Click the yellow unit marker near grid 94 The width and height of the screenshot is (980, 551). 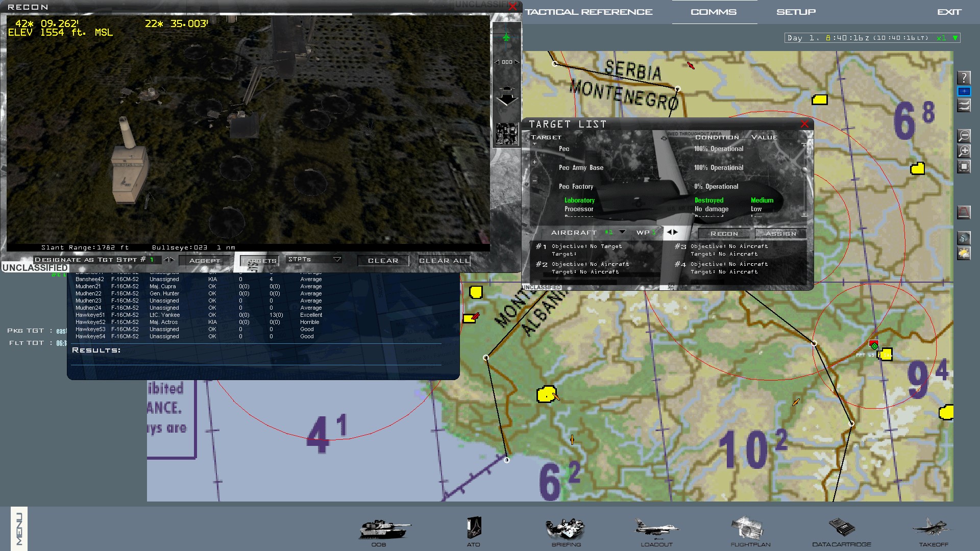(x=886, y=355)
